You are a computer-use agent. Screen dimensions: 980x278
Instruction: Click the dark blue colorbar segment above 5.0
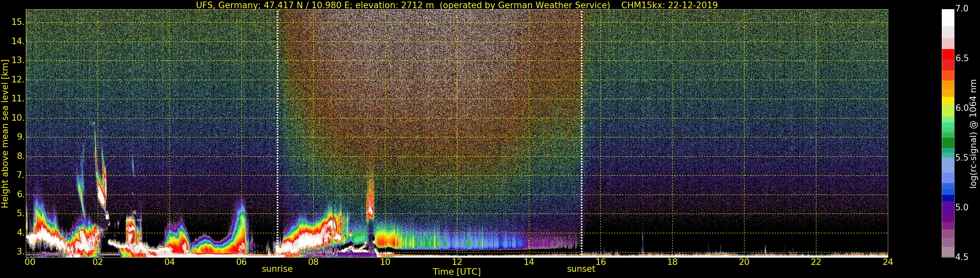point(948,198)
